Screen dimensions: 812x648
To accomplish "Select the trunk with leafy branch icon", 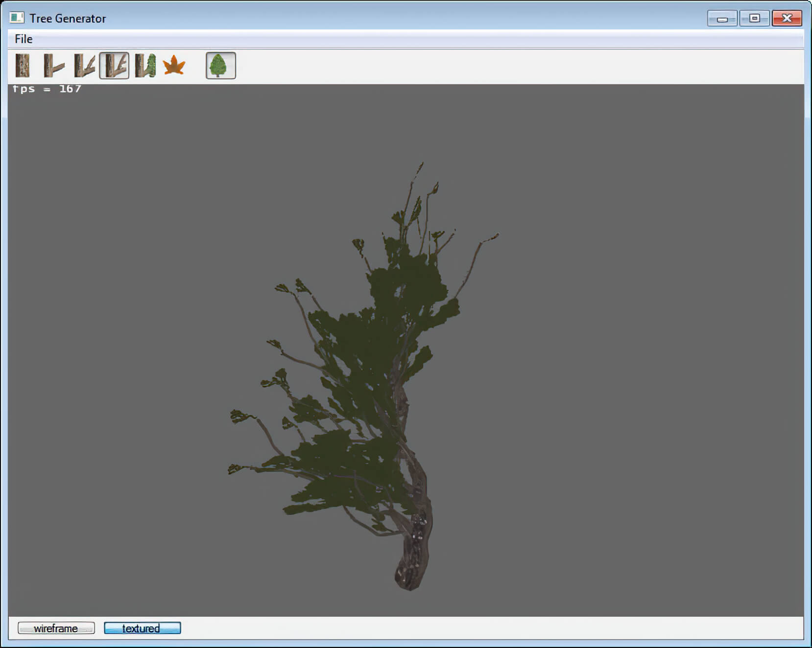I will [145, 66].
